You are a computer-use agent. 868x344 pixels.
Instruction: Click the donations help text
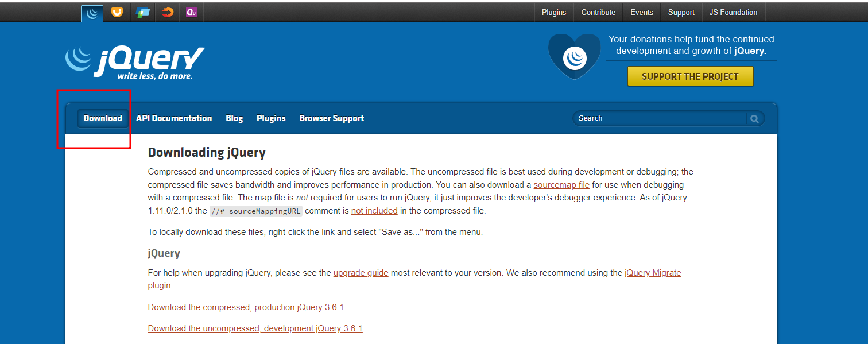coord(691,45)
